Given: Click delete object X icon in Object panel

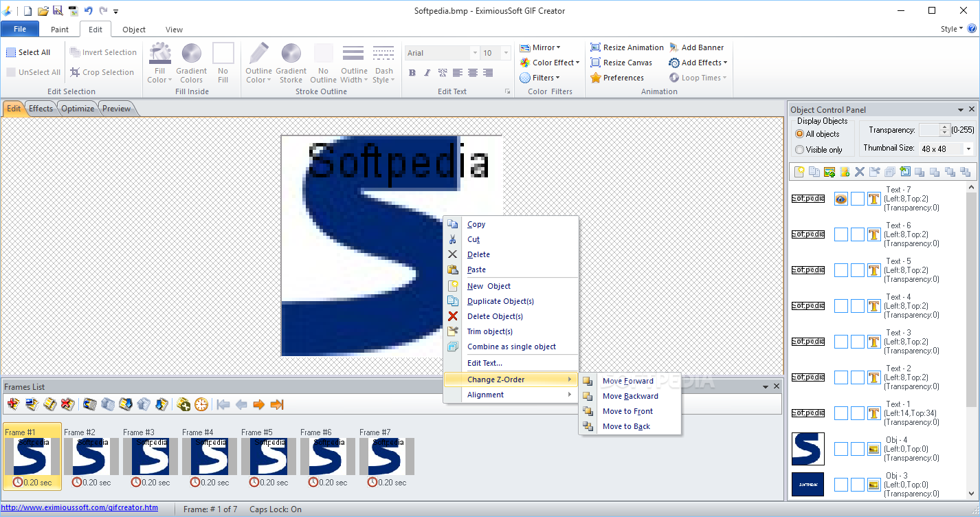Looking at the screenshot, I should pos(860,172).
